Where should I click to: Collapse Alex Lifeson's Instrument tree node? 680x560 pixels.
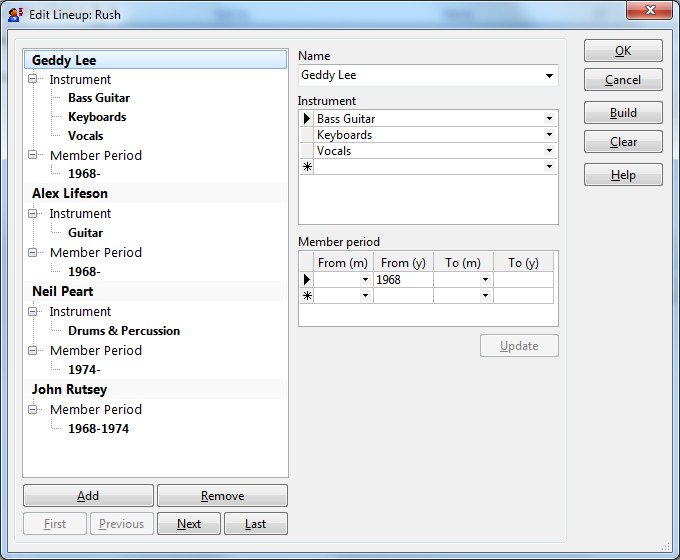pos(33,213)
